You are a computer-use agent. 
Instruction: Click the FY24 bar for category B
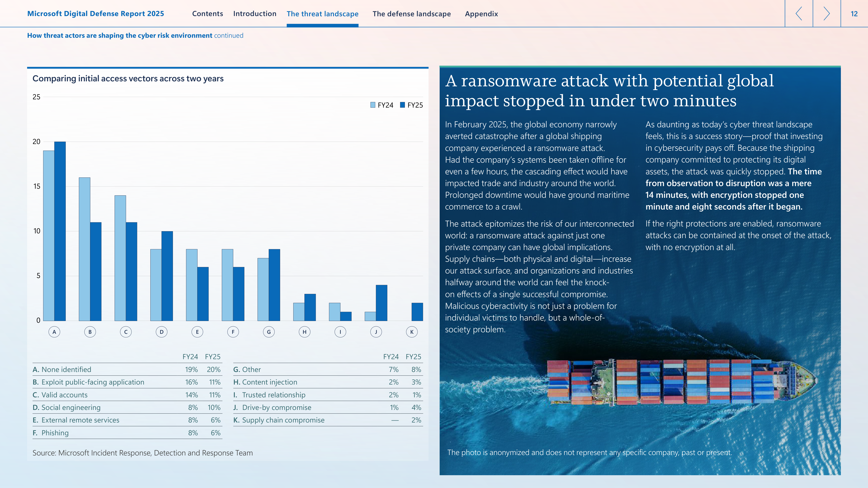(x=84, y=249)
